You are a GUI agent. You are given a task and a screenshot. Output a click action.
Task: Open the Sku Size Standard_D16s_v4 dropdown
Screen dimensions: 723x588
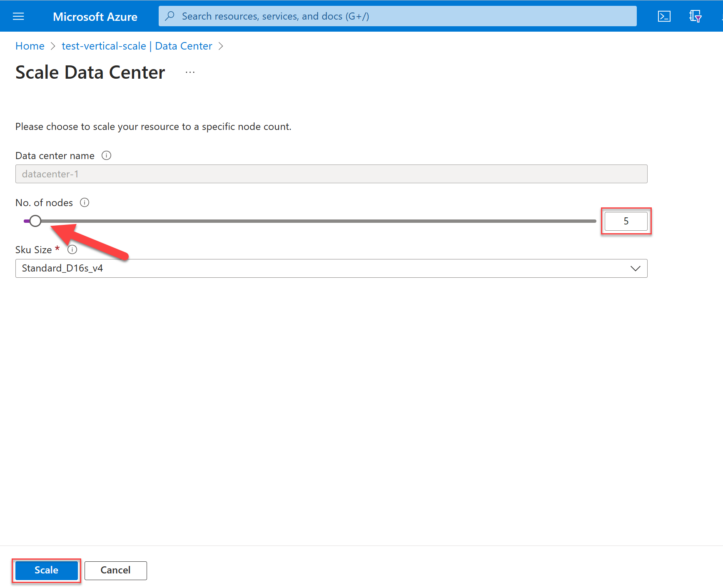pyautogui.click(x=325, y=269)
